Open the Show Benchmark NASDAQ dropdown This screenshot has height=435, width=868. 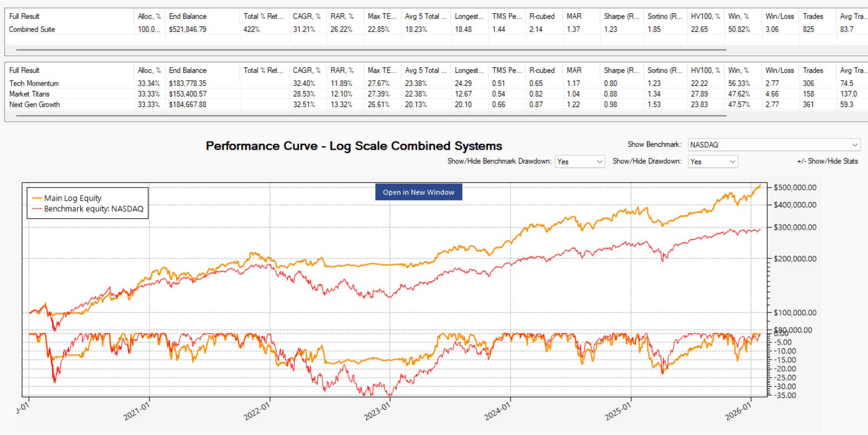coord(773,145)
